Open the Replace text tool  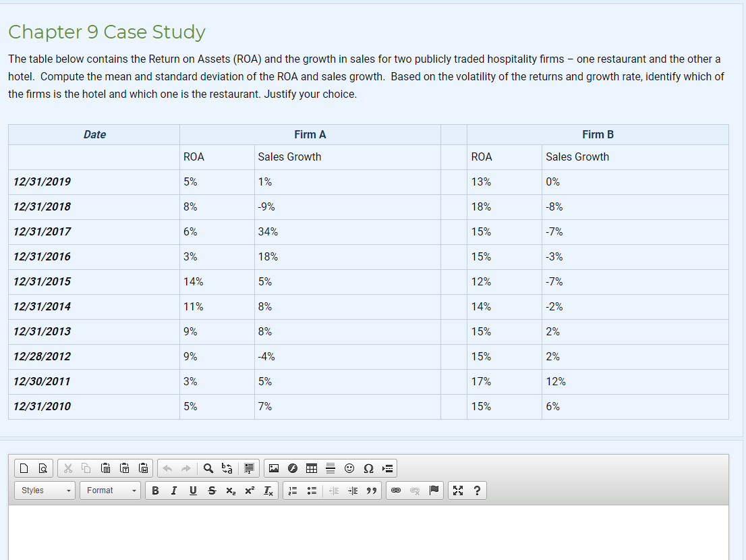(x=227, y=468)
